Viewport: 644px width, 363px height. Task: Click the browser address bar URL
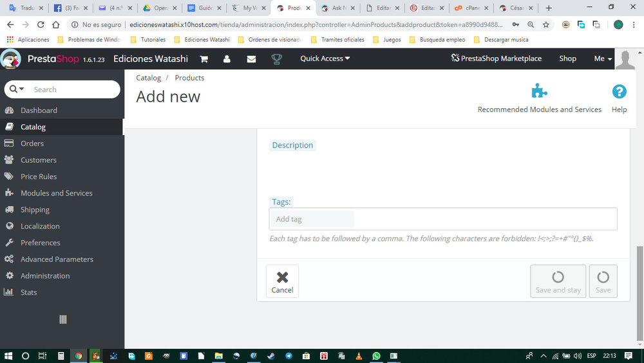tap(316, 24)
